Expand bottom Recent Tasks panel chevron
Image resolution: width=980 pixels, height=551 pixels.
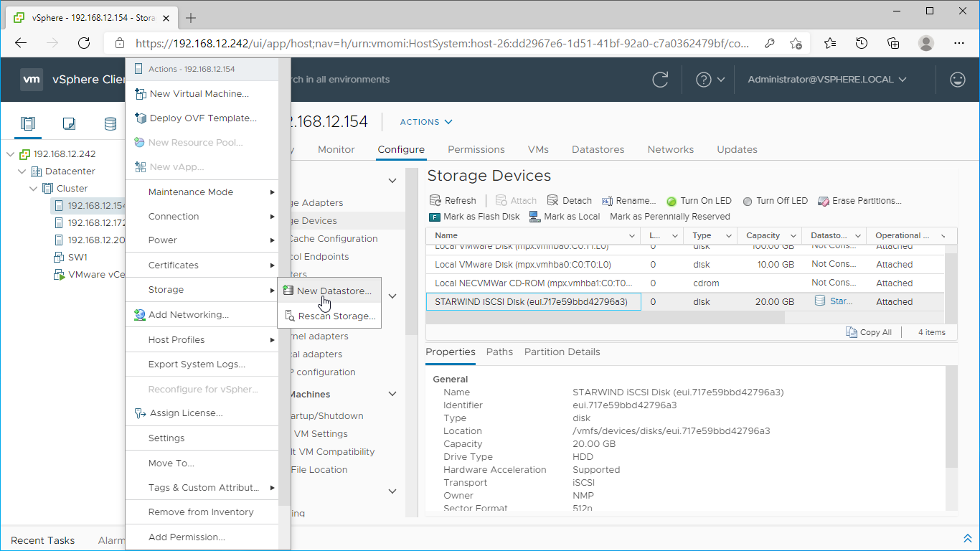pos(967,538)
